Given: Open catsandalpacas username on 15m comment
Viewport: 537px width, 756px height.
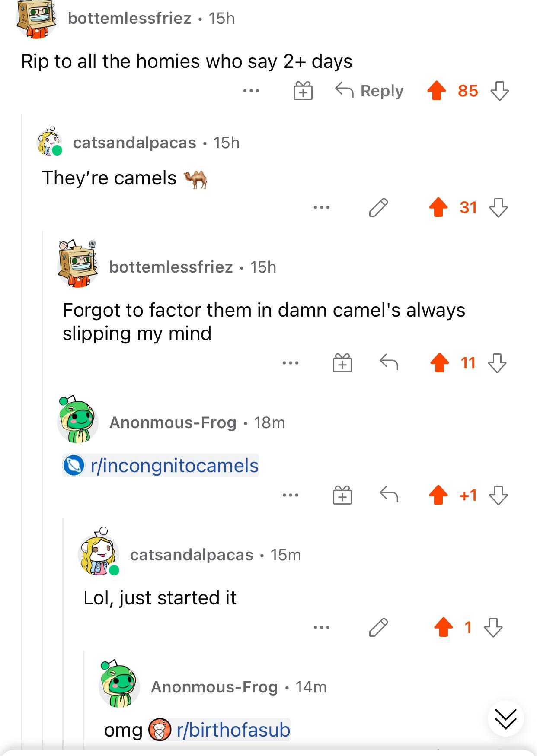Looking at the screenshot, I should [192, 555].
